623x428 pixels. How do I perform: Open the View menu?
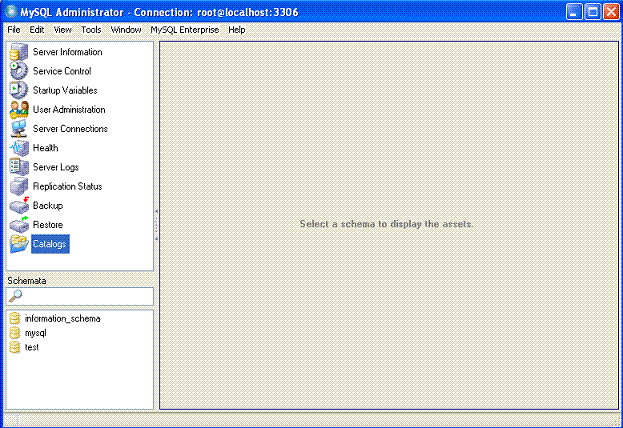62,30
